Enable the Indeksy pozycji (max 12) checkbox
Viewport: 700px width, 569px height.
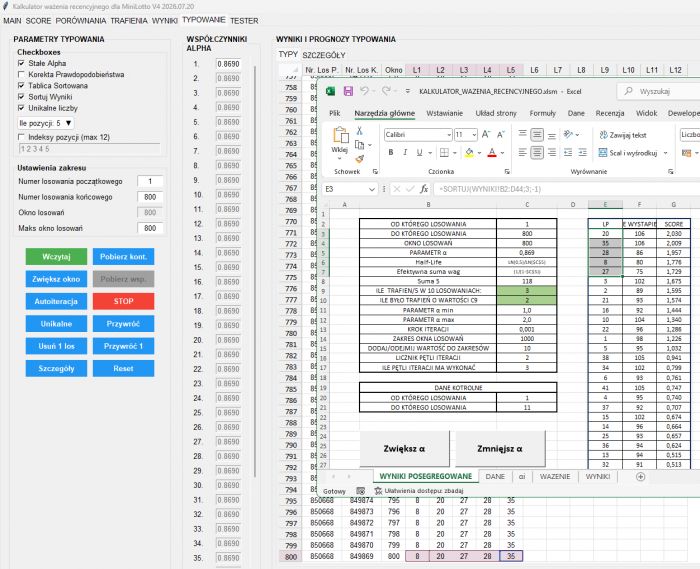(21, 137)
